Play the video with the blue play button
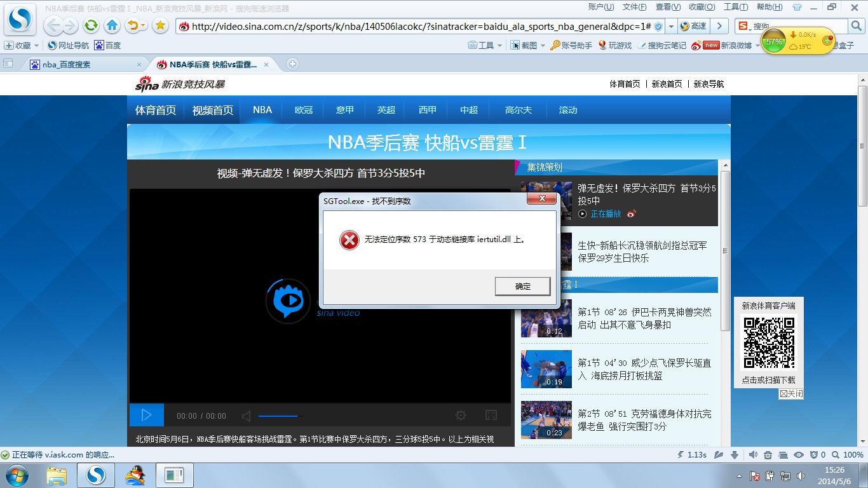This screenshot has width=868, height=488. [x=147, y=416]
